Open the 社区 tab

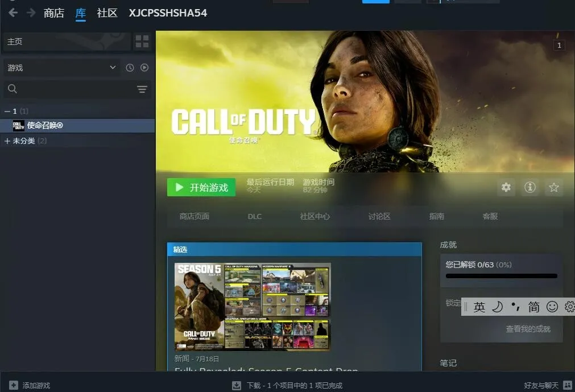[107, 13]
